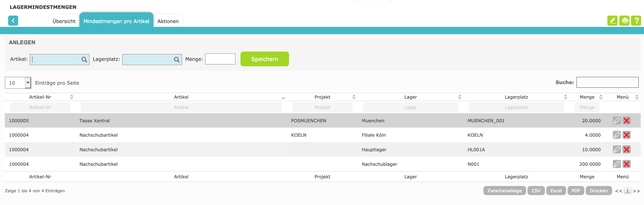Screen dimensions: 644x205
Task: Click the Suche search field
Action: pos(607,82)
